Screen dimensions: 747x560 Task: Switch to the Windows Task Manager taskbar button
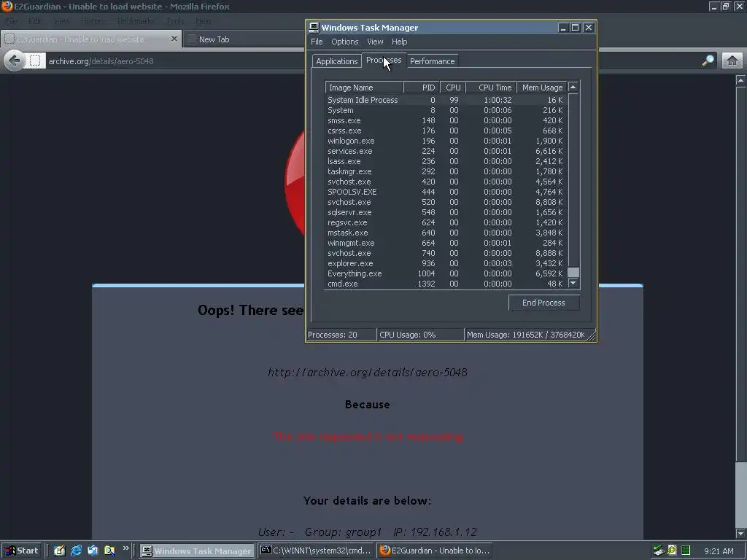(x=197, y=551)
